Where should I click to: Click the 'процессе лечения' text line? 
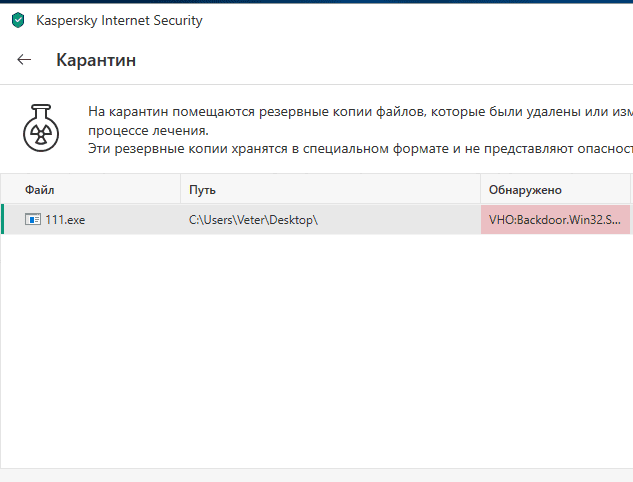click(148, 130)
